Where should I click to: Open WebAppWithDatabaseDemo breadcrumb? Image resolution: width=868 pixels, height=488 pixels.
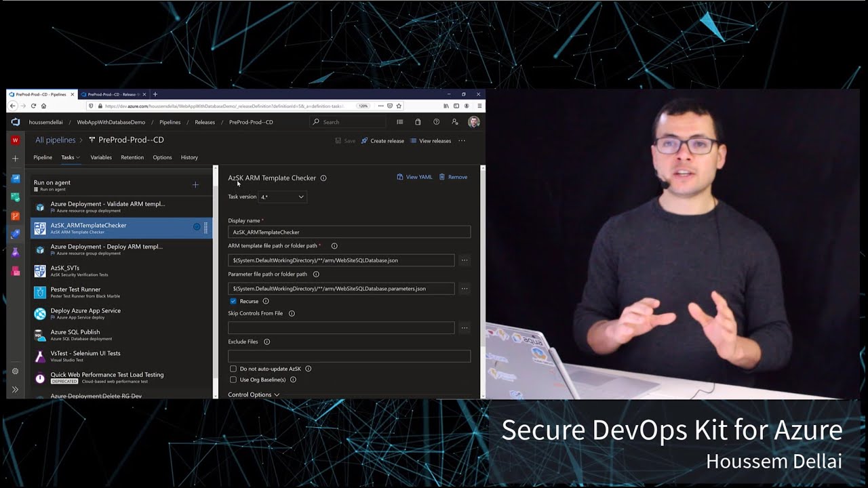click(x=111, y=123)
